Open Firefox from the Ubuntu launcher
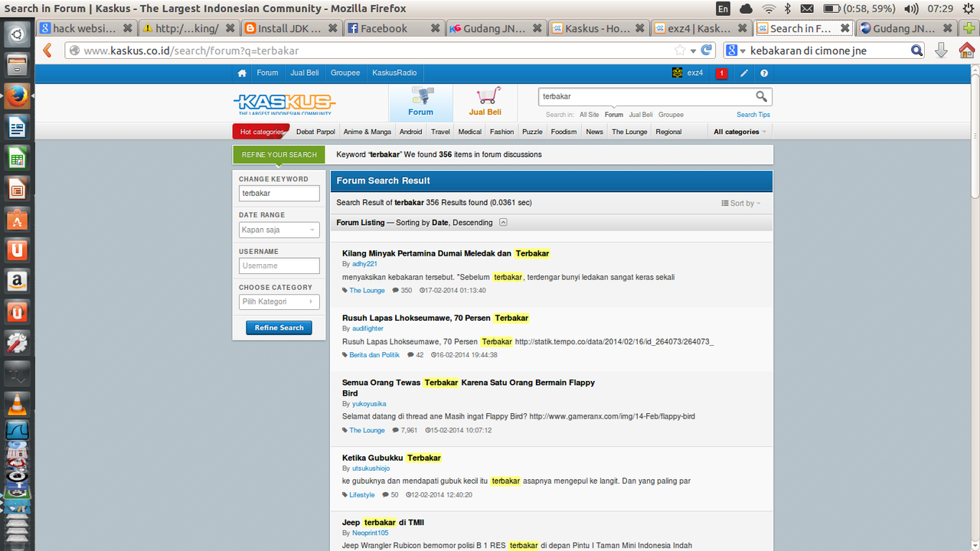 (x=17, y=96)
